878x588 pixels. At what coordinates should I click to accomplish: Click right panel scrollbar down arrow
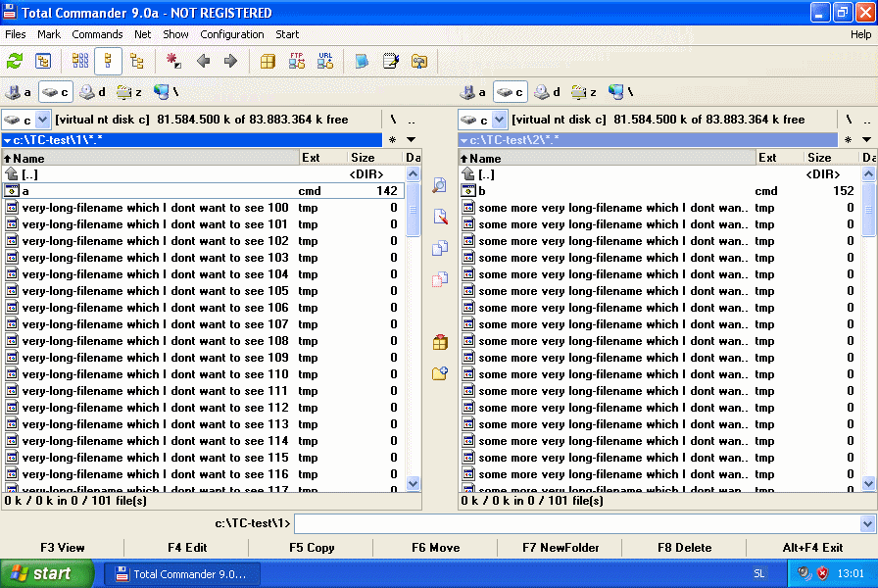[868, 483]
